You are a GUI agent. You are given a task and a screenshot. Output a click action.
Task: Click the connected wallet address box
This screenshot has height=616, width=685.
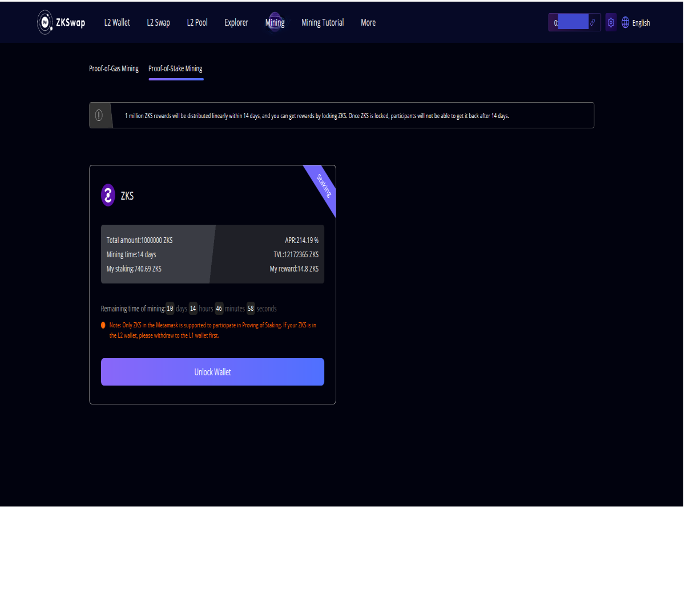[x=574, y=22]
